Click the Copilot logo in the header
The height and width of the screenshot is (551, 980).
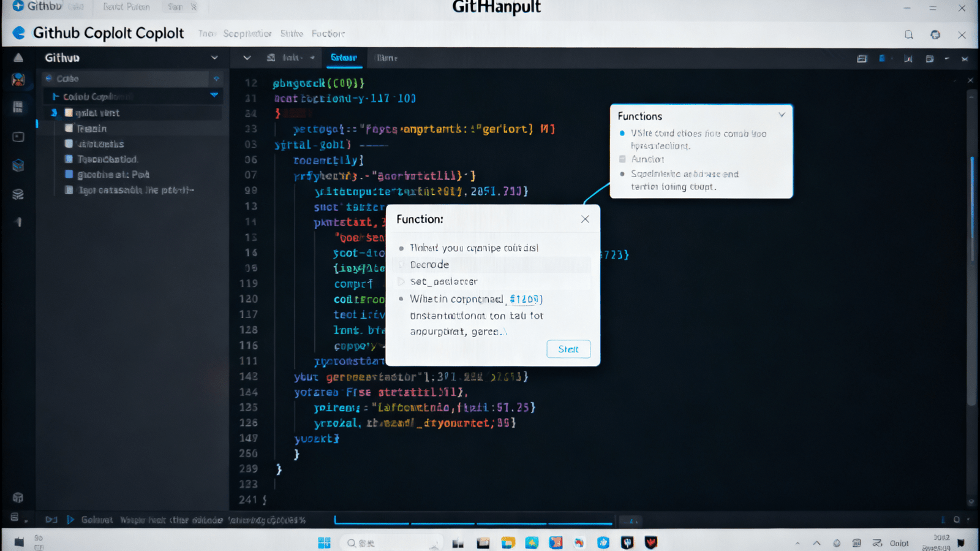tap(19, 33)
